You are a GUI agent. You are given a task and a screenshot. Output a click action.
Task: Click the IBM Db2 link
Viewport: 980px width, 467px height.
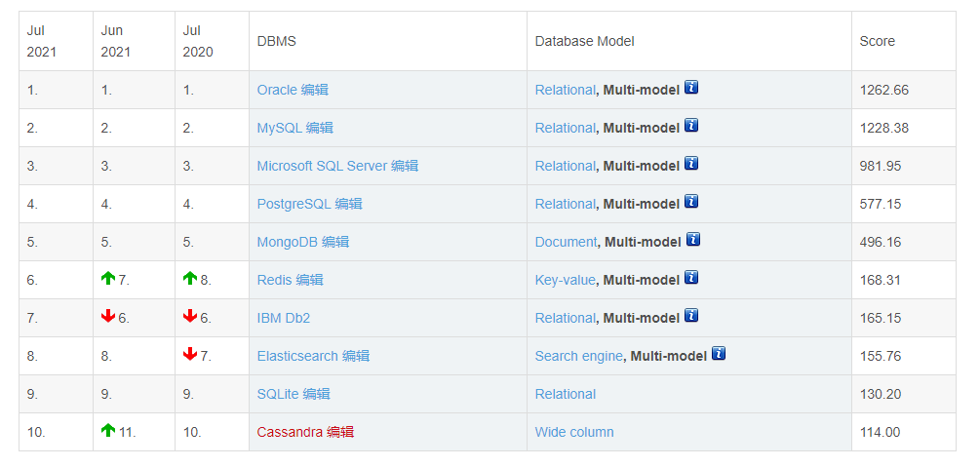[x=283, y=318]
